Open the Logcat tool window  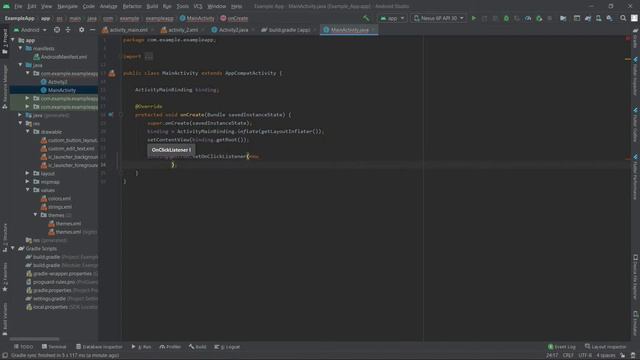[227, 347]
